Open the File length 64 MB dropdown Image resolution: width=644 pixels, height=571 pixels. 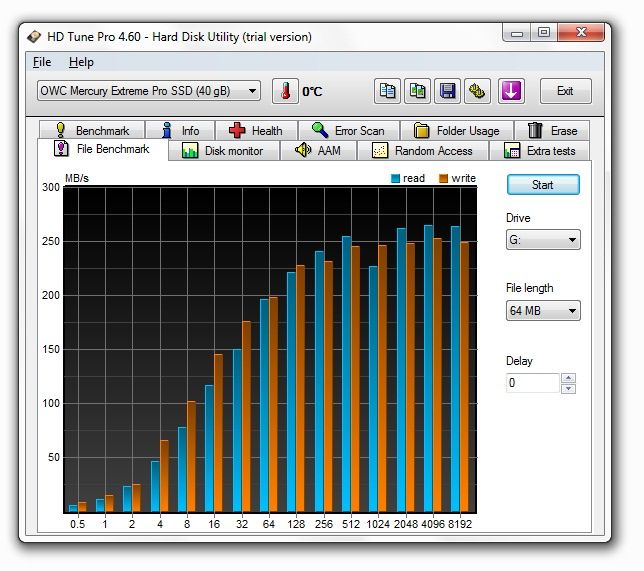[543, 311]
